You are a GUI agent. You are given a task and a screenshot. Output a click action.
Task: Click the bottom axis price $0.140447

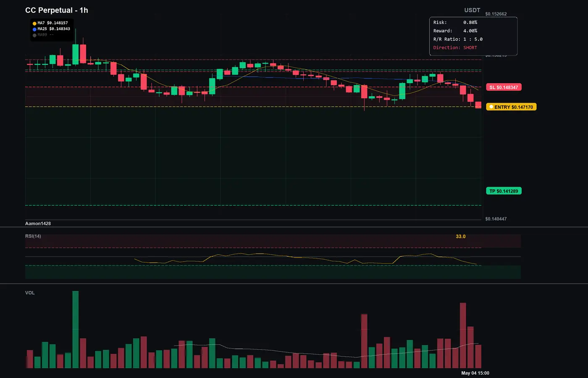pos(496,219)
